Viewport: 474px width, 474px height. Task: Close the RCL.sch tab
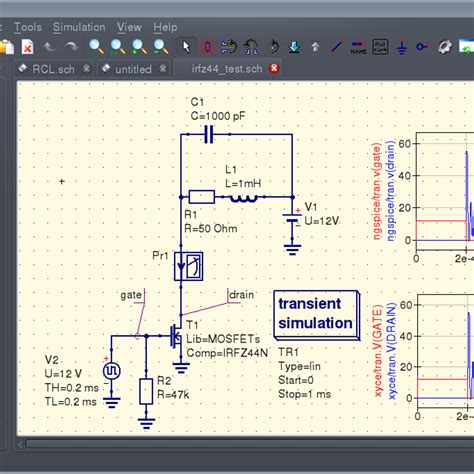tap(86, 68)
